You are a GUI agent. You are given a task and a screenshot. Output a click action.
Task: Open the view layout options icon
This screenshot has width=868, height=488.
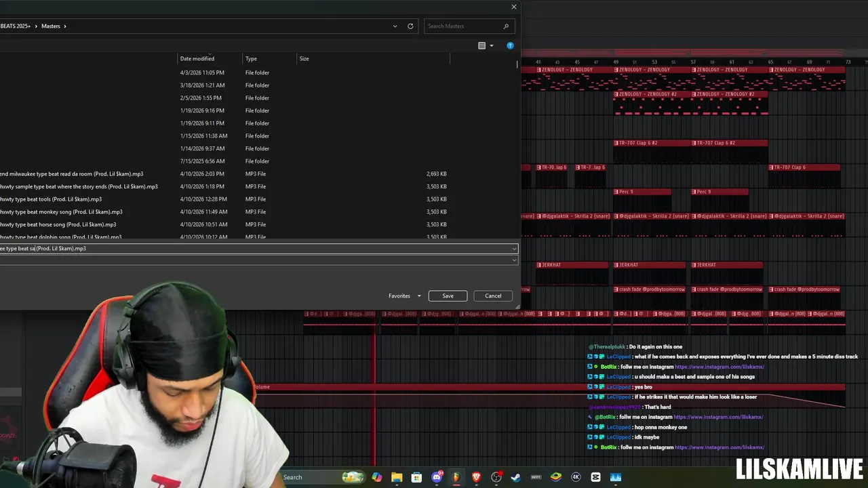[x=481, y=45]
